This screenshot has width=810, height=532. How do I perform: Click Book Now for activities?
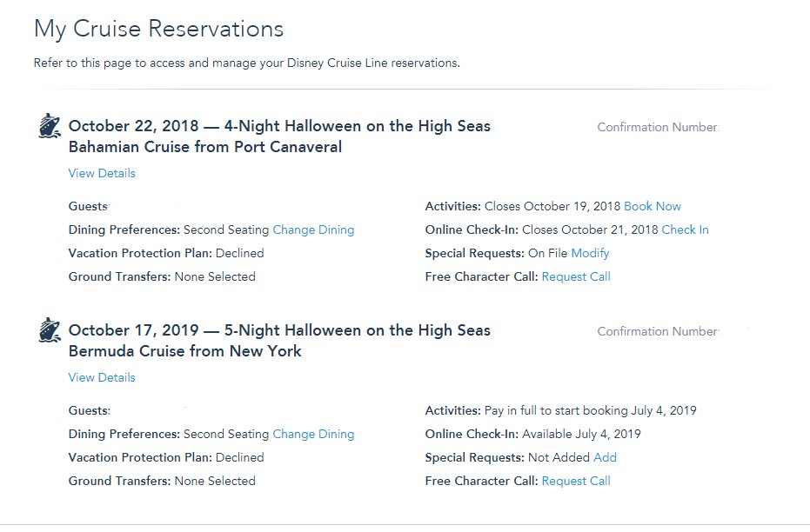tap(653, 206)
